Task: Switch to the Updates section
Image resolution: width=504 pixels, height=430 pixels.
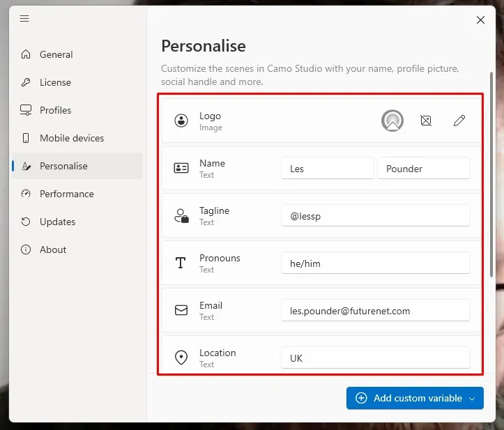Action: click(x=57, y=222)
